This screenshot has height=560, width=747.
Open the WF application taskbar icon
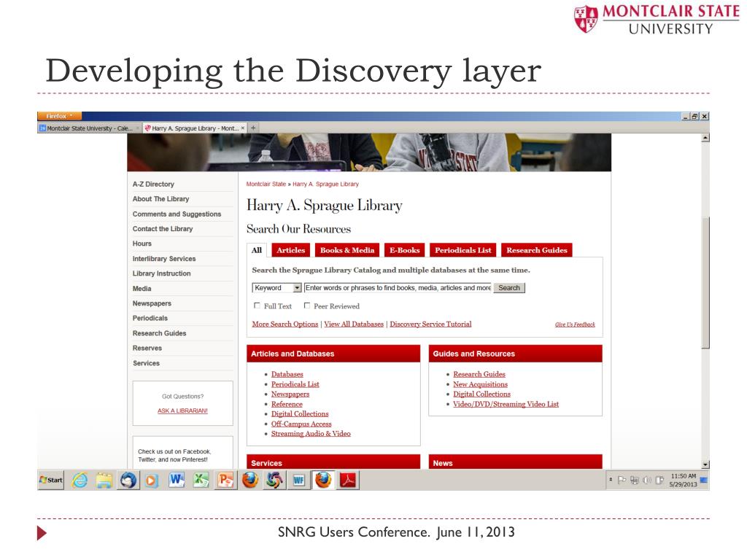[298, 481]
